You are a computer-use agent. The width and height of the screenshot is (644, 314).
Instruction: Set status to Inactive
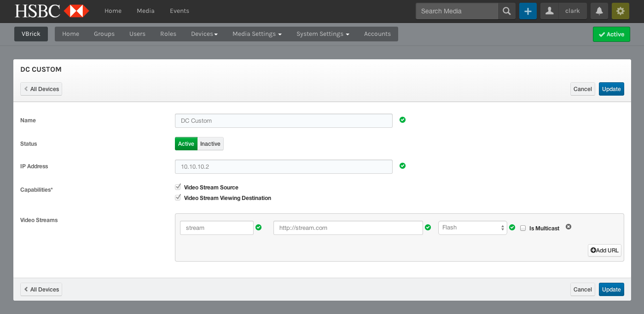point(210,144)
